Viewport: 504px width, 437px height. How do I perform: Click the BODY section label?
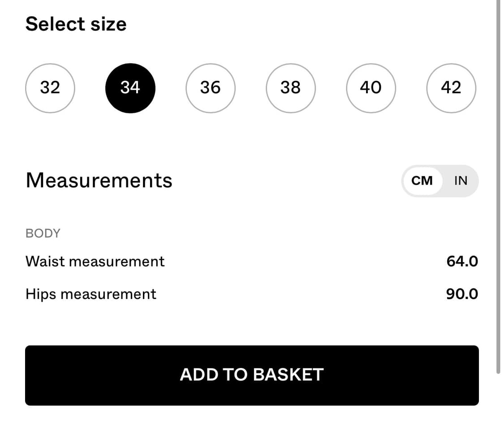pyautogui.click(x=43, y=233)
